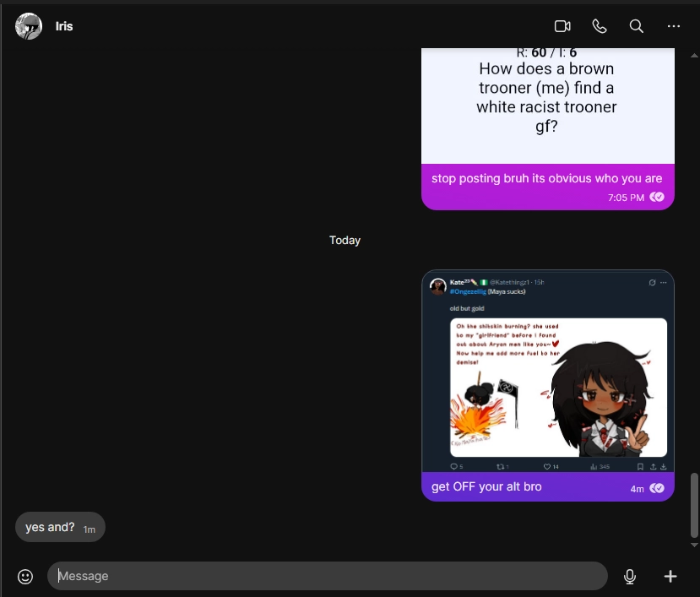This screenshot has height=597, width=700.
Task: Click the plus button to add attachment
Action: click(670, 576)
